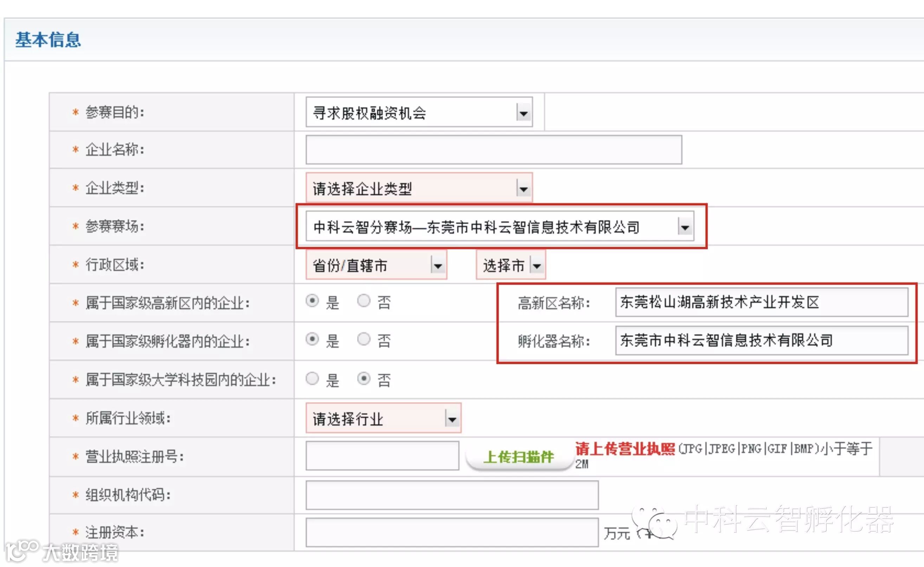
Task: Click the 注册资本 input field
Action: 452,533
